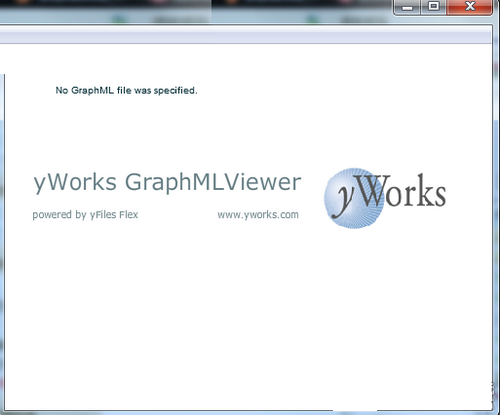Click the 'yWorks GraphMLViewer' title text

pyautogui.click(x=167, y=183)
